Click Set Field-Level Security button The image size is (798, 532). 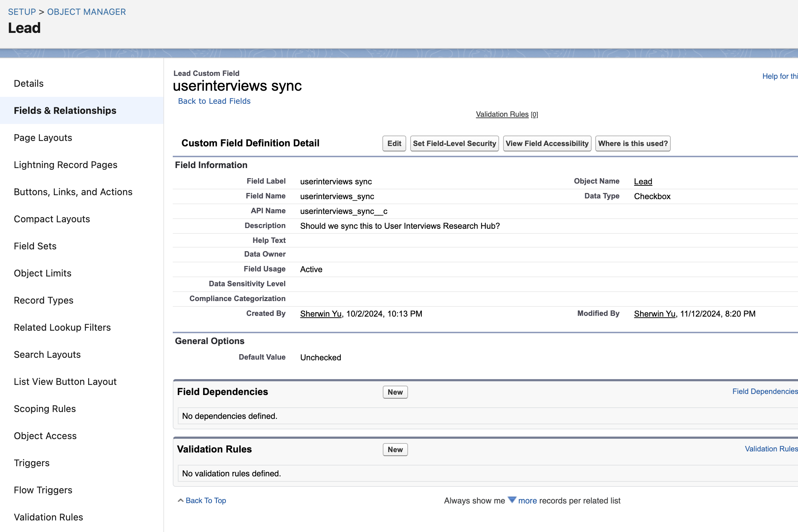click(454, 143)
